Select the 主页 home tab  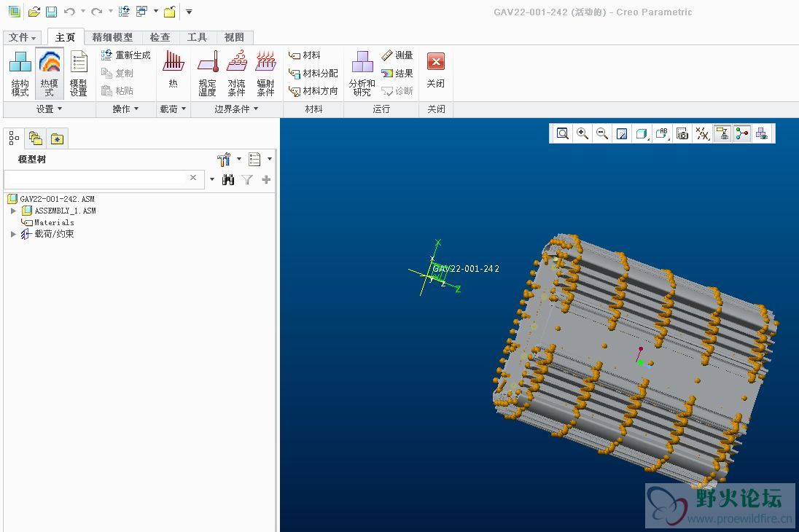(65, 37)
